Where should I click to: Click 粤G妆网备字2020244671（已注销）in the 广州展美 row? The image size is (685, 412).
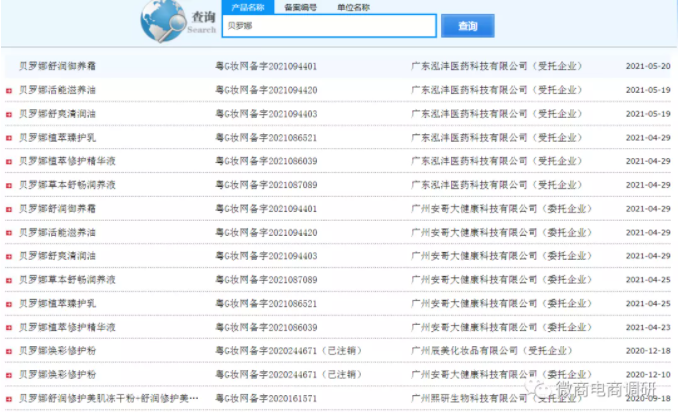(289, 351)
